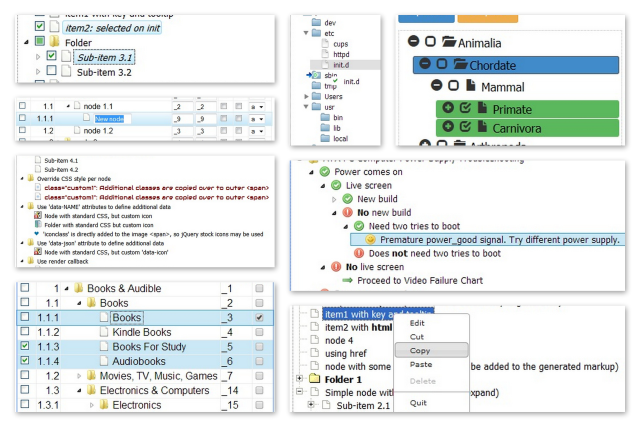Screen dimensions: 640x427
Task: Expand the Users directory
Action: click(x=306, y=96)
